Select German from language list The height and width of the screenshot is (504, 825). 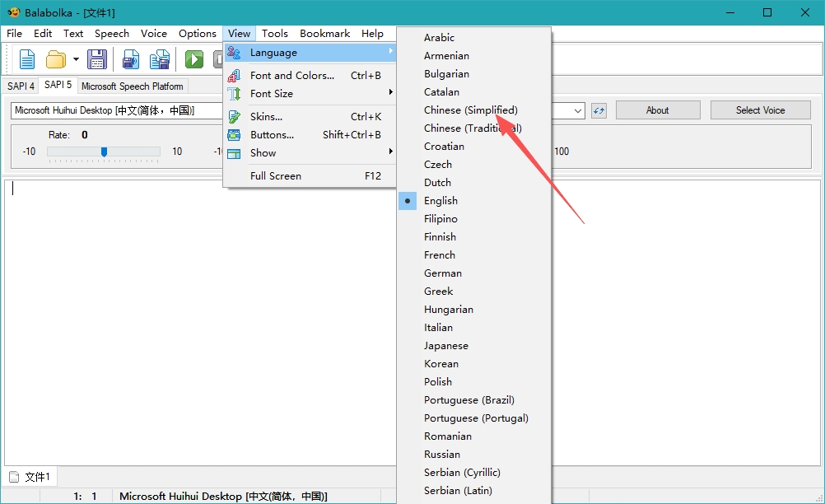point(474,273)
